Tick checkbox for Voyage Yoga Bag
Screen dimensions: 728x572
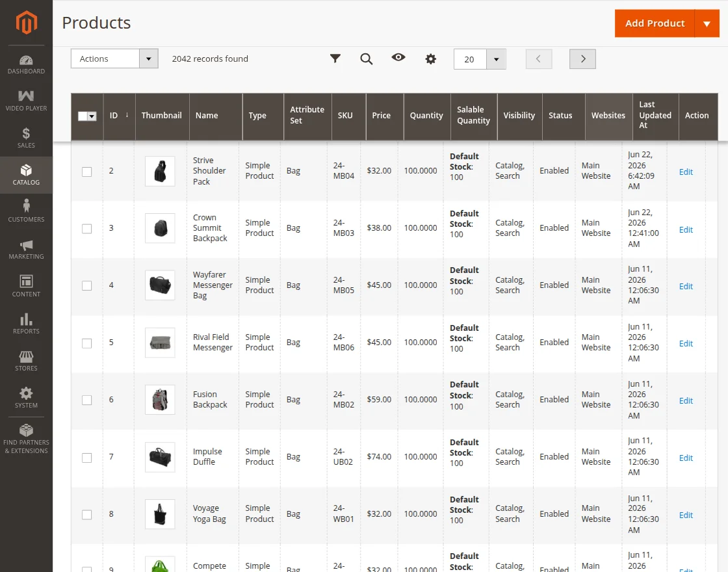tap(87, 515)
